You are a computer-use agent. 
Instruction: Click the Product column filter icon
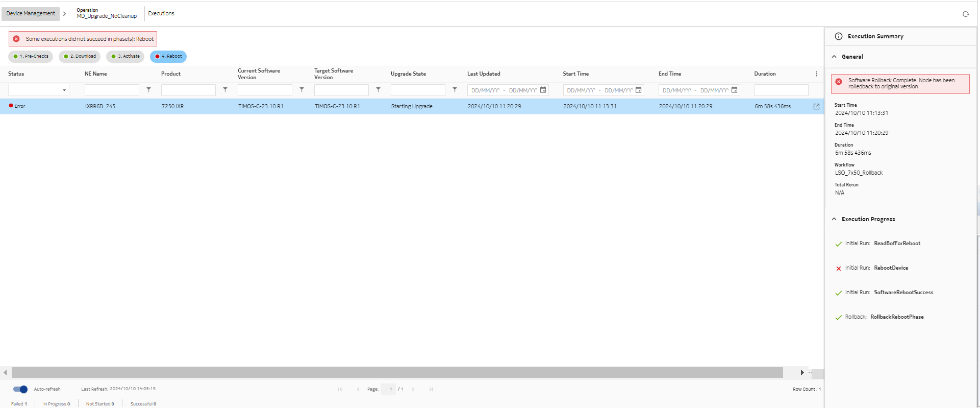225,90
